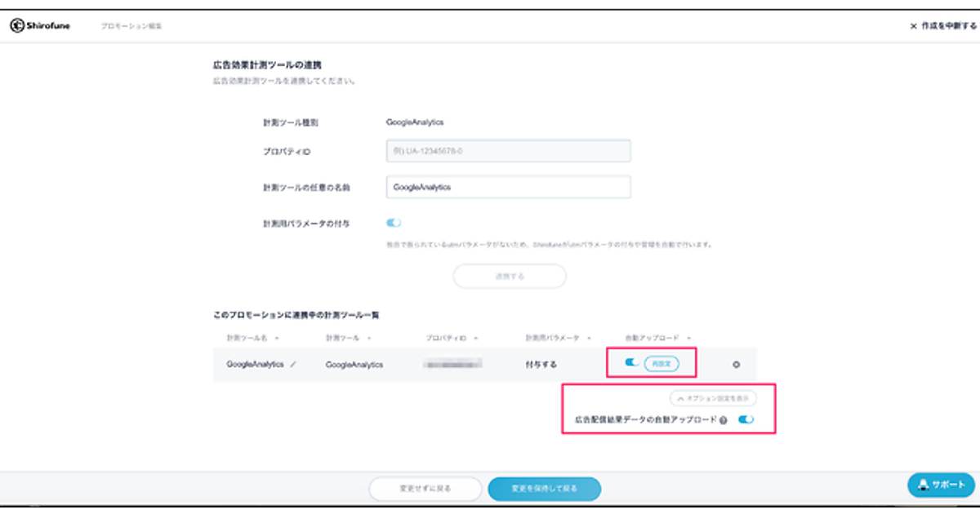
Task: Click the pencil edit icon next to GoogleAnalytics
Action: 292,365
